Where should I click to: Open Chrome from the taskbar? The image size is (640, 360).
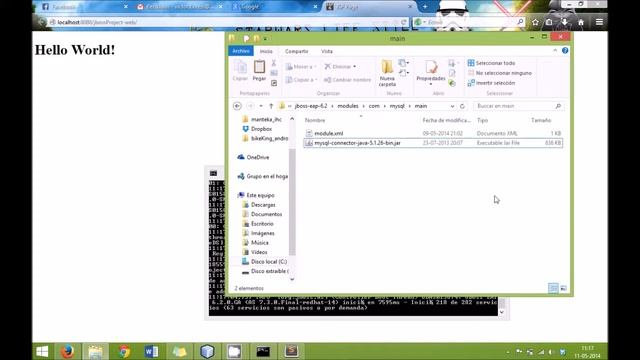pyautogui.click(x=124, y=351)
